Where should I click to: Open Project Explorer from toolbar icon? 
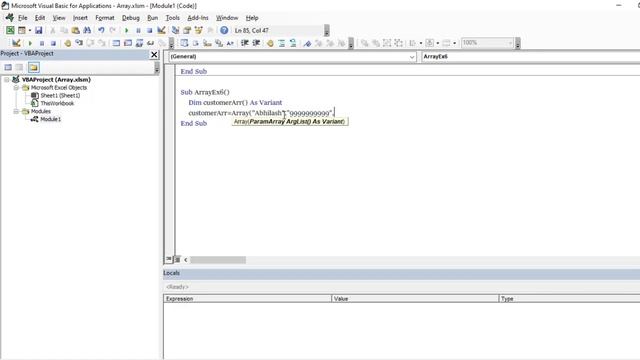pyautogui.click(x=176, y=30)
